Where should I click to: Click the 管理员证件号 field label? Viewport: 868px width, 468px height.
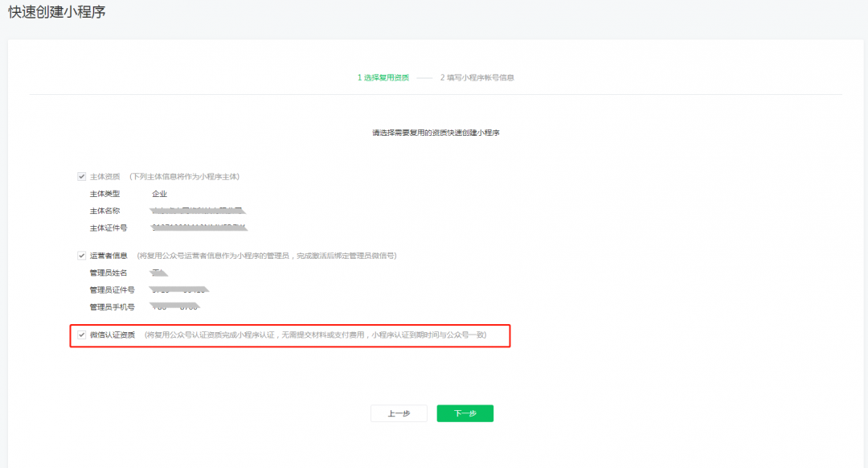pyautogui.click(x=112, y=289)
